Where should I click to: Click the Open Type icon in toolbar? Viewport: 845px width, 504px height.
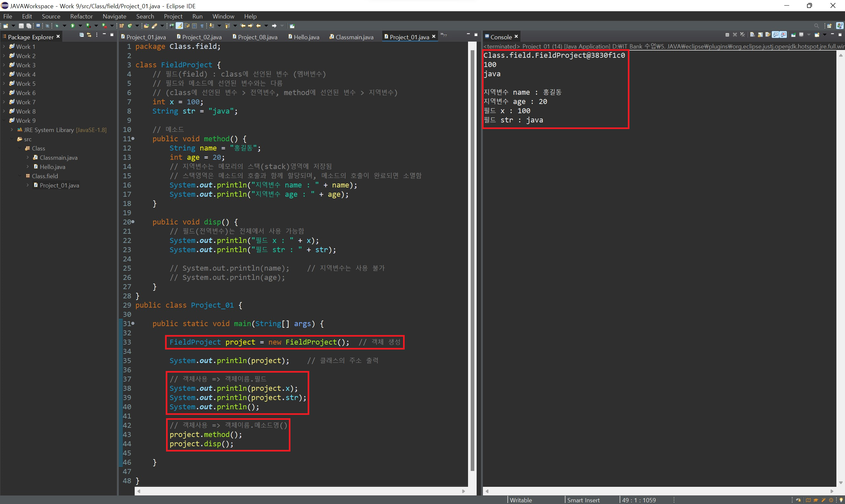pyautogui.click(x=146, y=26)
